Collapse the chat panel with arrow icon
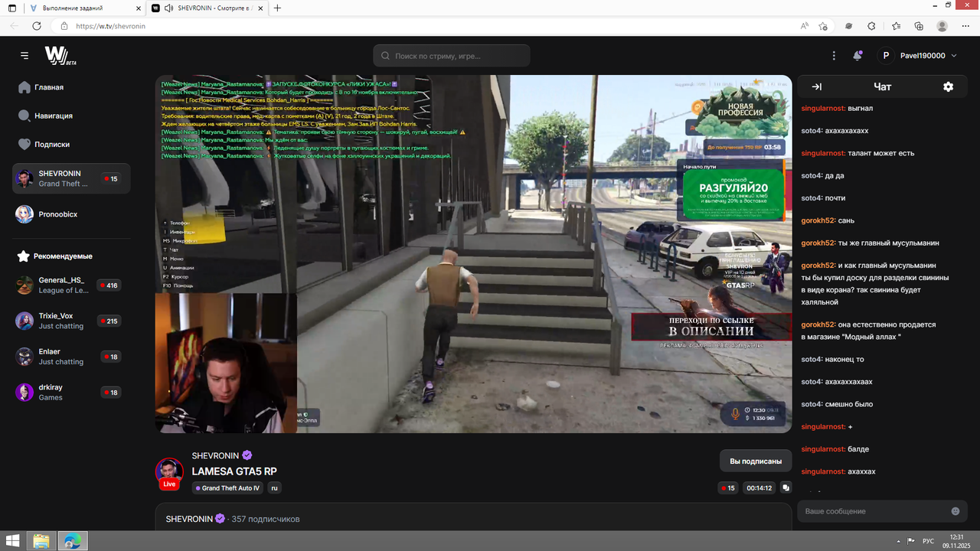 tap(817, 87)
